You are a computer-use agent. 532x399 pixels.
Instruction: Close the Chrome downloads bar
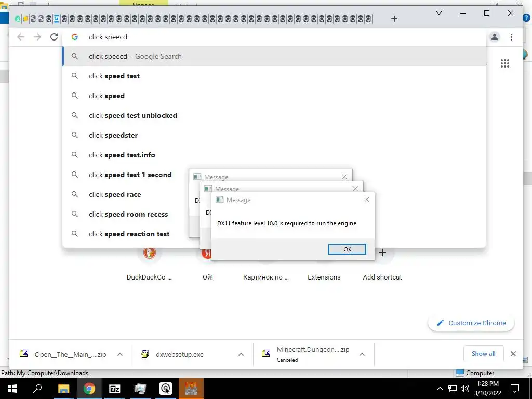[513, 354]
